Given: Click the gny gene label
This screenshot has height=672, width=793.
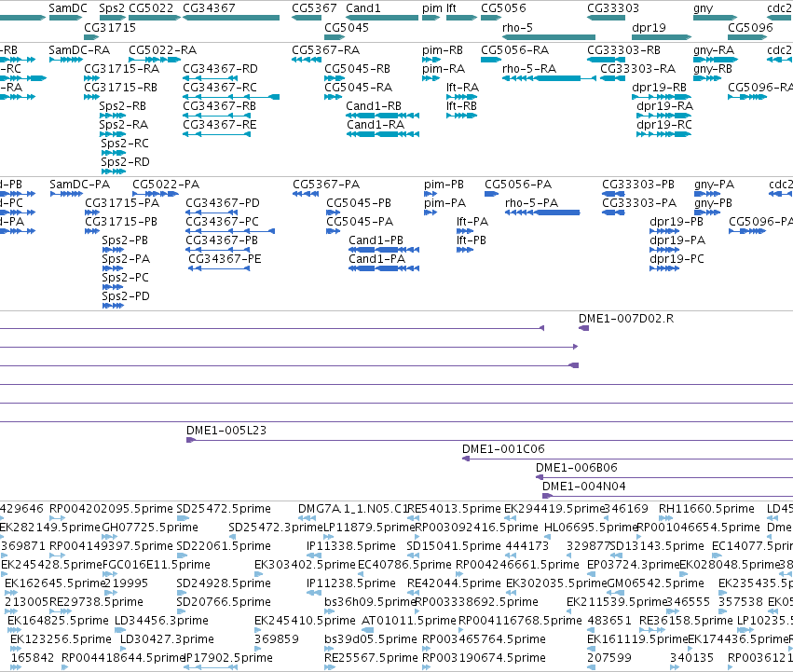Looking at the screenshot, I should pyautogui.click(x=703, y=8).
